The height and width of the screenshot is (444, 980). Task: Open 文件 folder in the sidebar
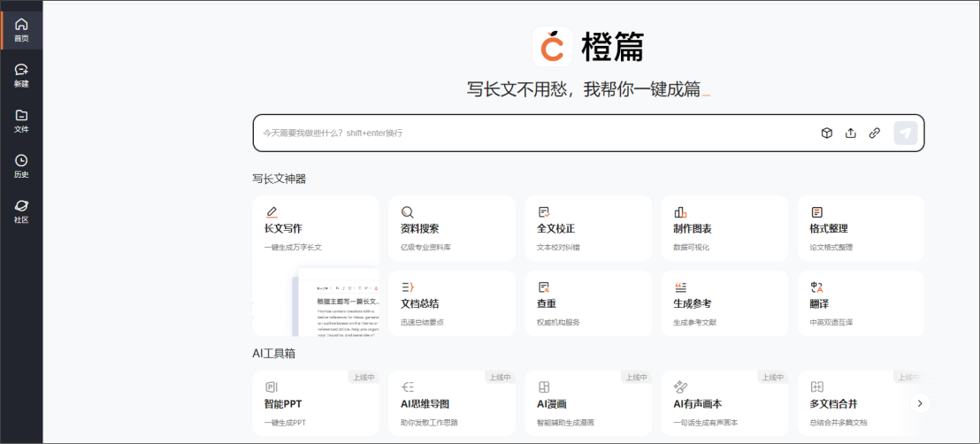click(x=21, y=120)
